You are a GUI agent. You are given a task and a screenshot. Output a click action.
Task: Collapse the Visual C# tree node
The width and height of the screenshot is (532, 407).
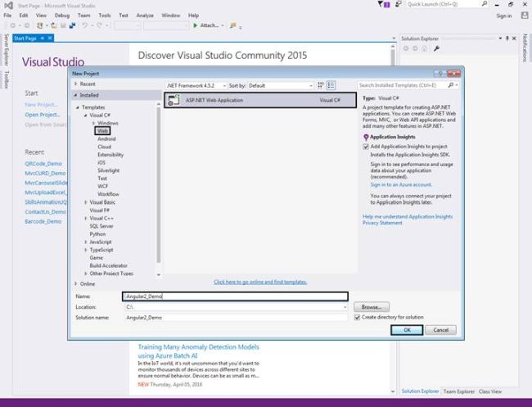85,115
